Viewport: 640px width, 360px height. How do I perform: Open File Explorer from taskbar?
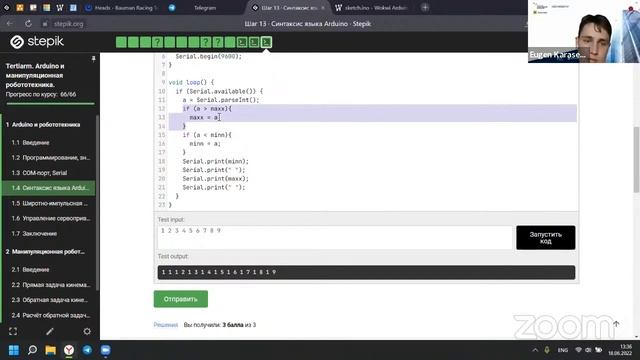pyautogui.click(x=51, y=350)
